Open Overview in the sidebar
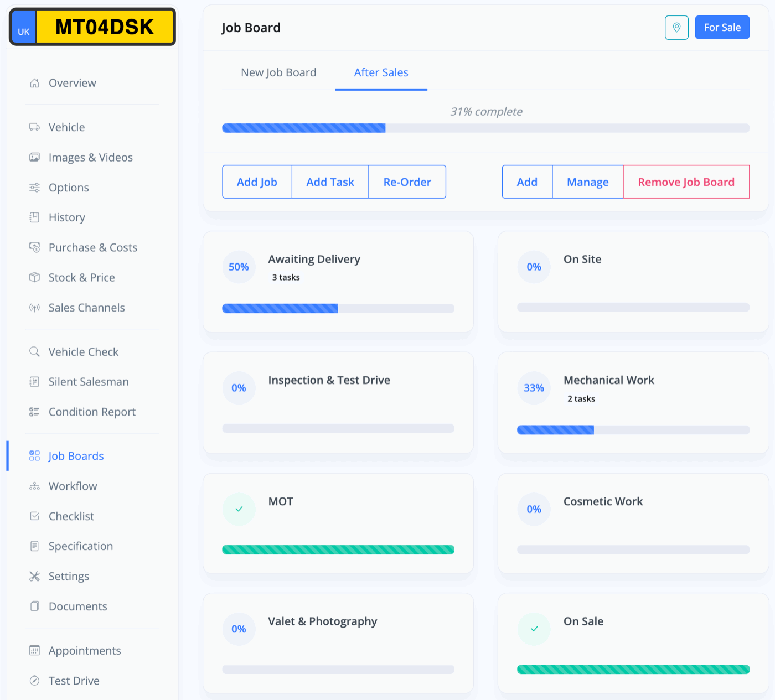Image resolution: width=775 pixels, height=700 pixels. click(72, 83)
